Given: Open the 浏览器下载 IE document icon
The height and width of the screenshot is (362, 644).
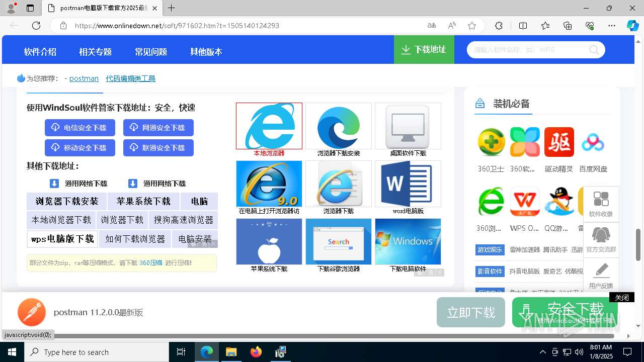Looking at the screenshot, I should [x=339, y=184].
